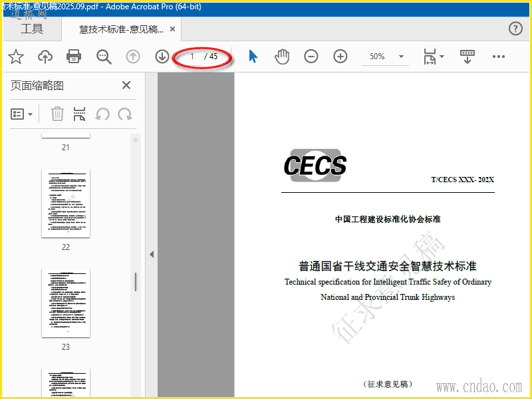Click the scrolling mode download icon
Image resolution: width=532 pixels, height=399 pixels.
click(467, 57)
